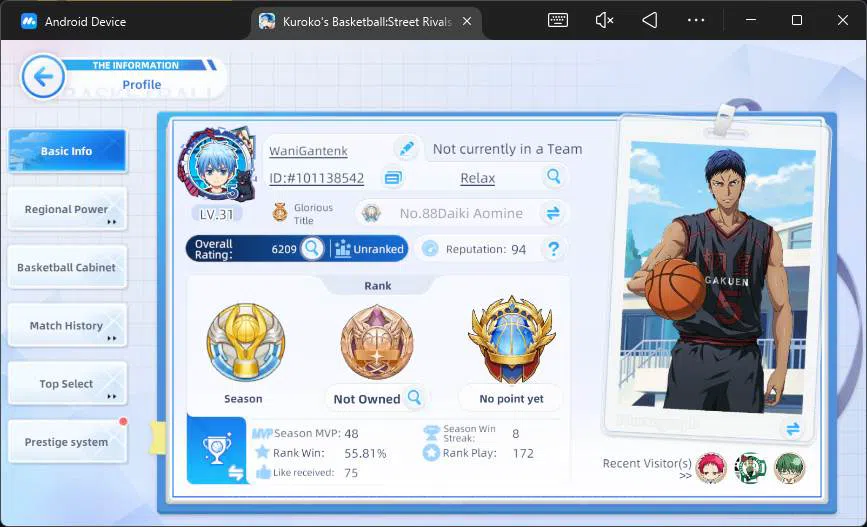867x527 pixels.
Task: Search teams using the magnifier beside Relax
Action: pos(553,176)
